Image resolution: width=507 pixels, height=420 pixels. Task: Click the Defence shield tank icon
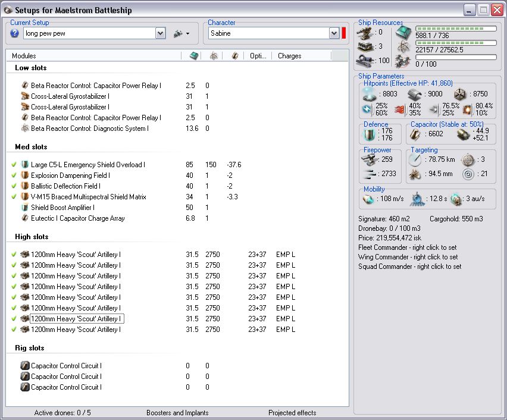pyautogui.click(x=369, y=134)
